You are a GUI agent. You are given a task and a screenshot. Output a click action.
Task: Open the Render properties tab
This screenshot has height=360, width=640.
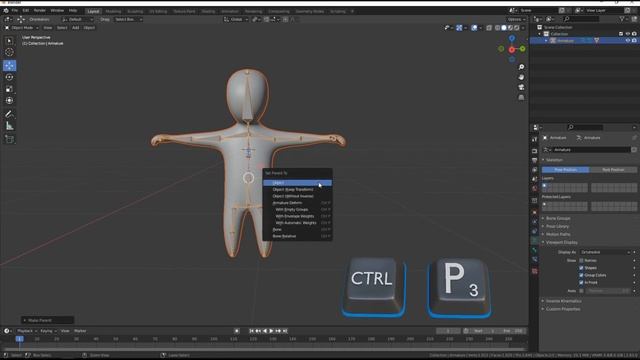tap(535, 151)
